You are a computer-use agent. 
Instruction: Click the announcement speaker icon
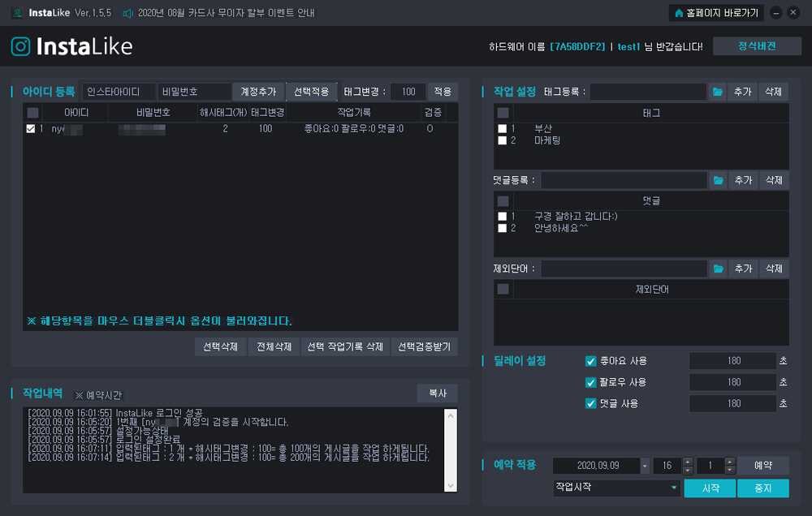(127, 13)
